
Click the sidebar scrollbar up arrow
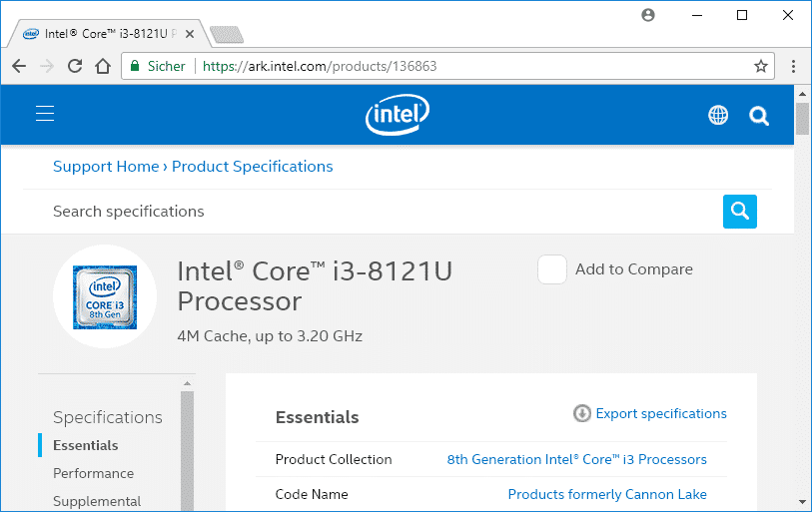pos(188,383)
